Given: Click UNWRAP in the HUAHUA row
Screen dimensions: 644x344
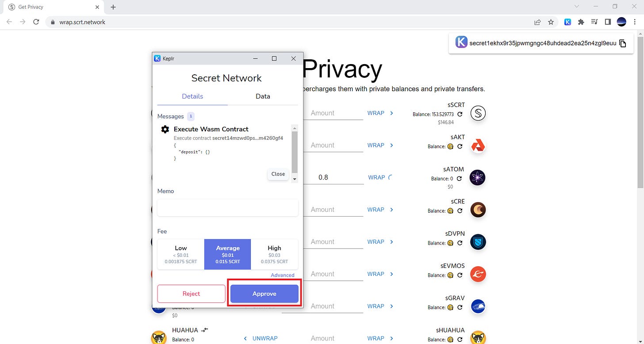Looking at the screenshot, I should tap(261, 338).
